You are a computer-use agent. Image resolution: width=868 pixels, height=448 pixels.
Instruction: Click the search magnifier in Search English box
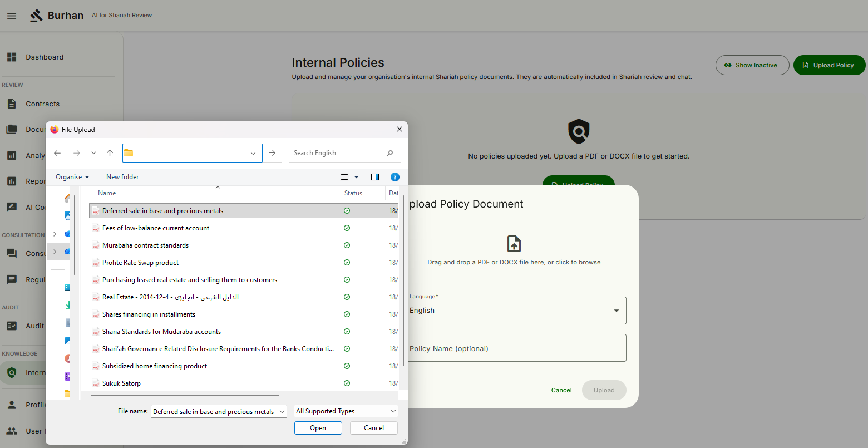pyautogui.click(x=389, y=153)
